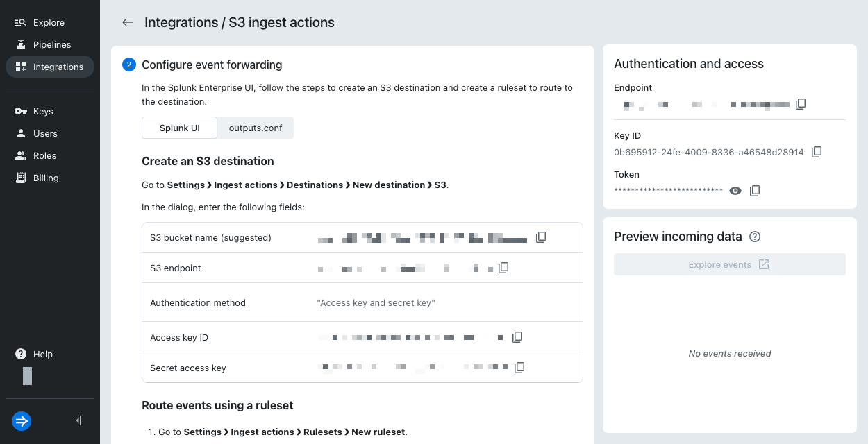The image size is (868, 444).
Task: Click the Explore events button
Action: click(x=729, y=264)
